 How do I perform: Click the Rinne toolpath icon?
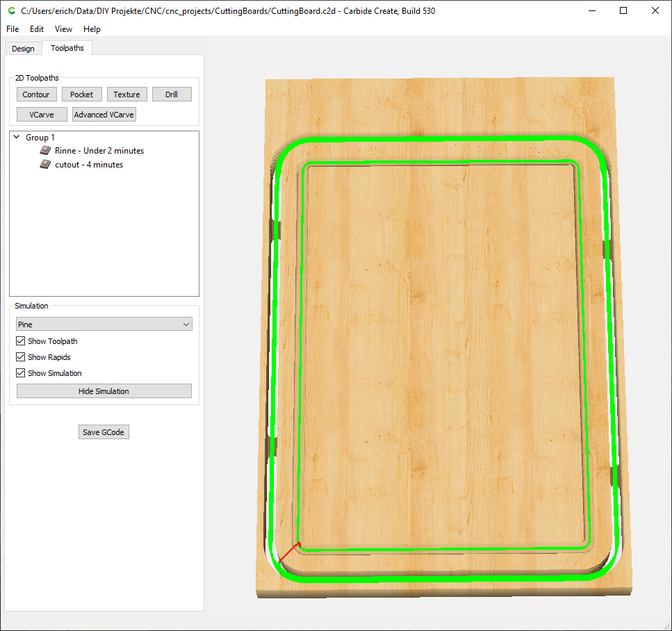pyautogui.click(x=45, y=150)
